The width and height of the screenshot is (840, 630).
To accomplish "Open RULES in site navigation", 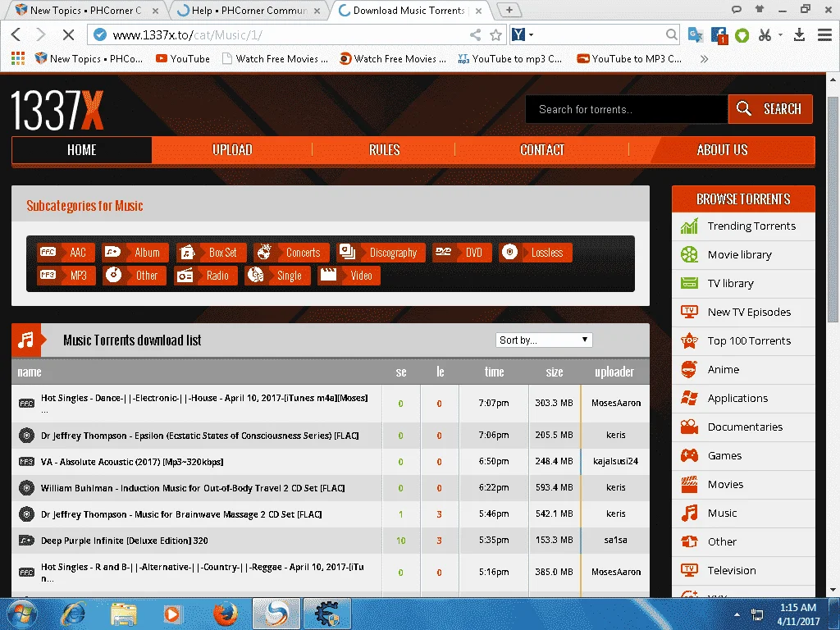I will 384,150.
